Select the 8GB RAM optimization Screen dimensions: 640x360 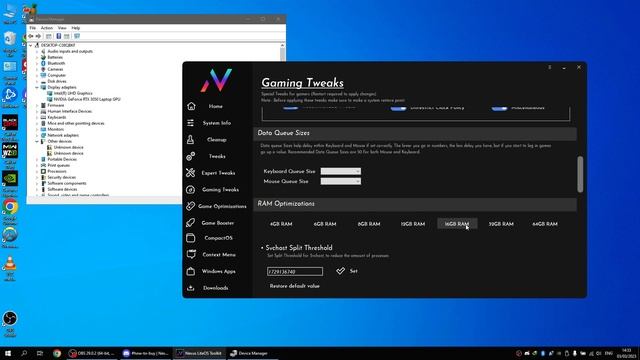pos(369,224)
